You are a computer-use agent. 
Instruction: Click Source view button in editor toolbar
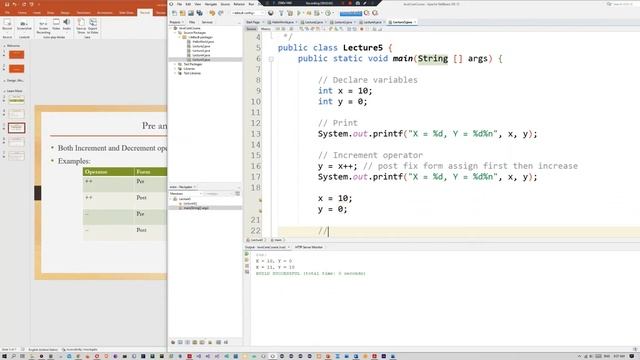point(251,29)
